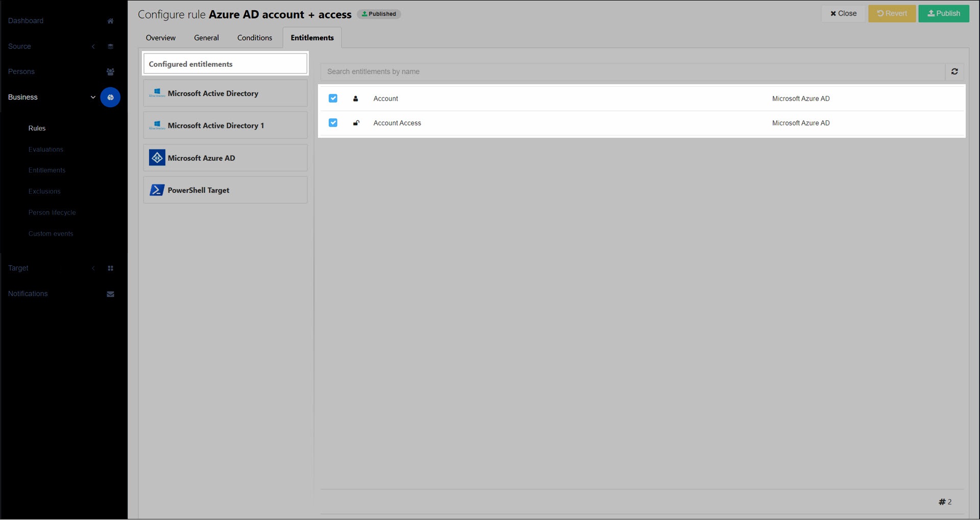
Task: Open Evaluations in the sidebar
Action: point(46,150)
